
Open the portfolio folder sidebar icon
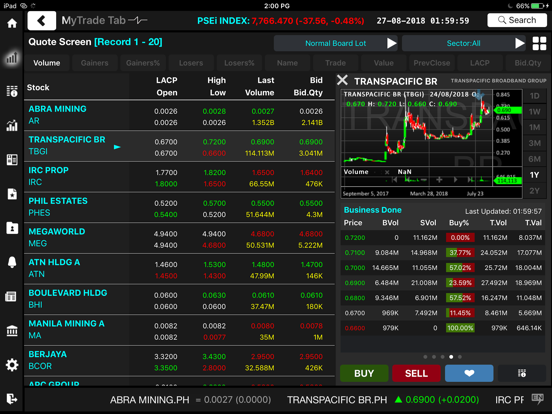pyautogui.click(x=12, y=228)
